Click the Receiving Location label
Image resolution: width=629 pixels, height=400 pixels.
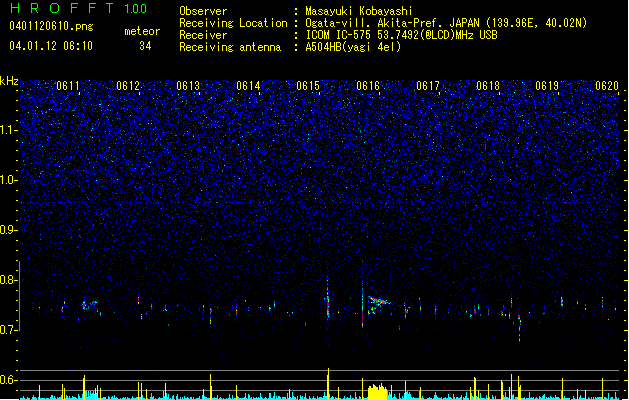[233, 23]
